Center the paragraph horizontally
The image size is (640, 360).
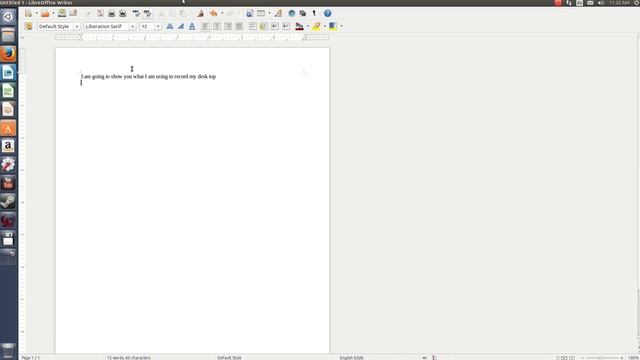[x=217, y=27]
